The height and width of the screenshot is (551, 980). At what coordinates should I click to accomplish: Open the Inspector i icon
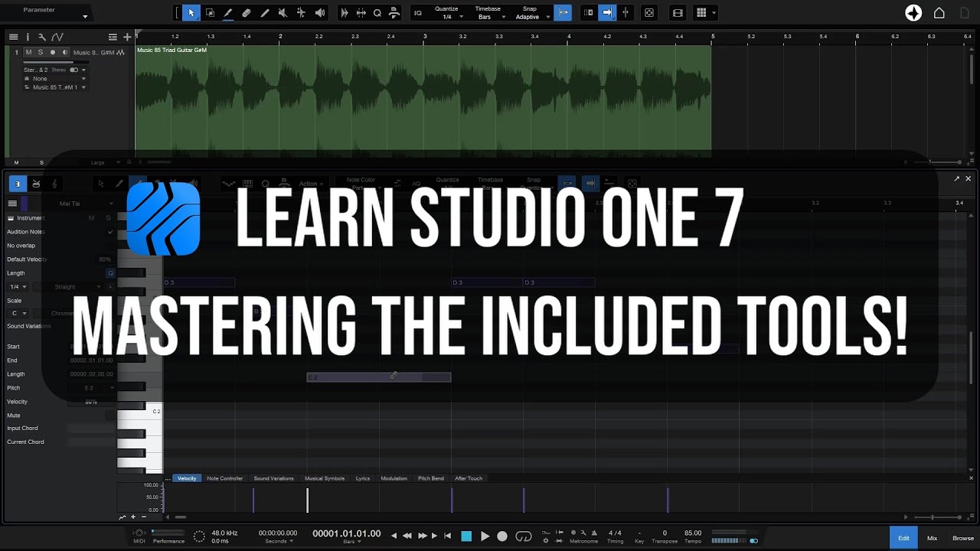[28, 37]
